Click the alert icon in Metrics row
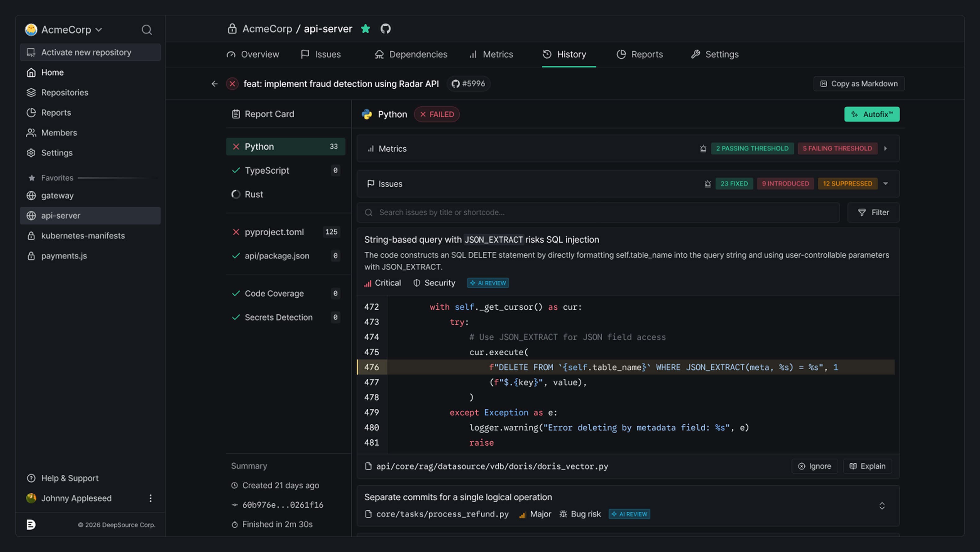Viewport: 980px width, 552px height. tap(703, 149)
